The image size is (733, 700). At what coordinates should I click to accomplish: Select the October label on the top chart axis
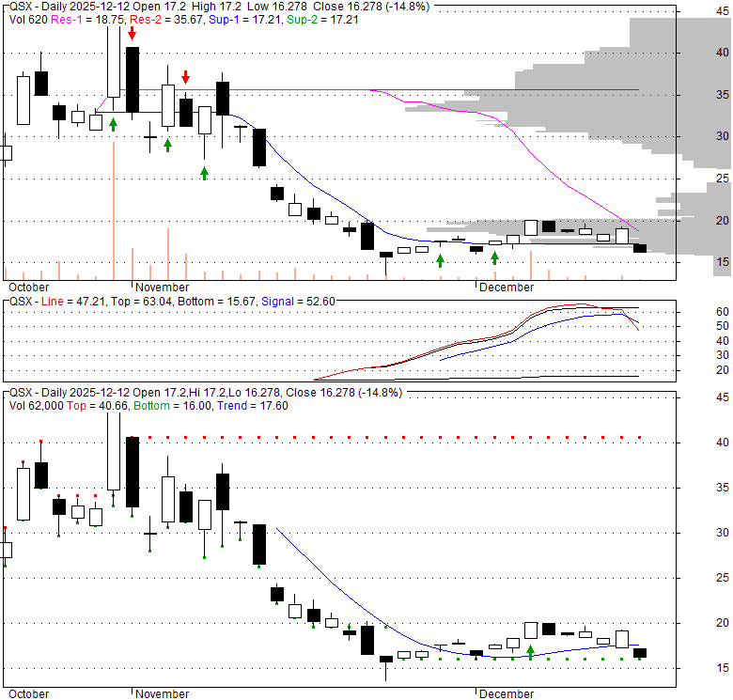tap(28, 288)
